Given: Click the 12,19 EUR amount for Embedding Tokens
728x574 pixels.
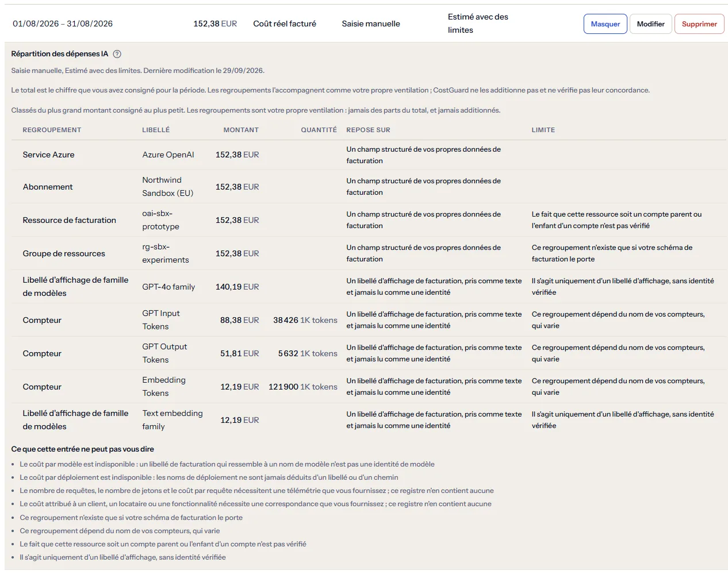Looking at the screenshot, I should point(239,387).
